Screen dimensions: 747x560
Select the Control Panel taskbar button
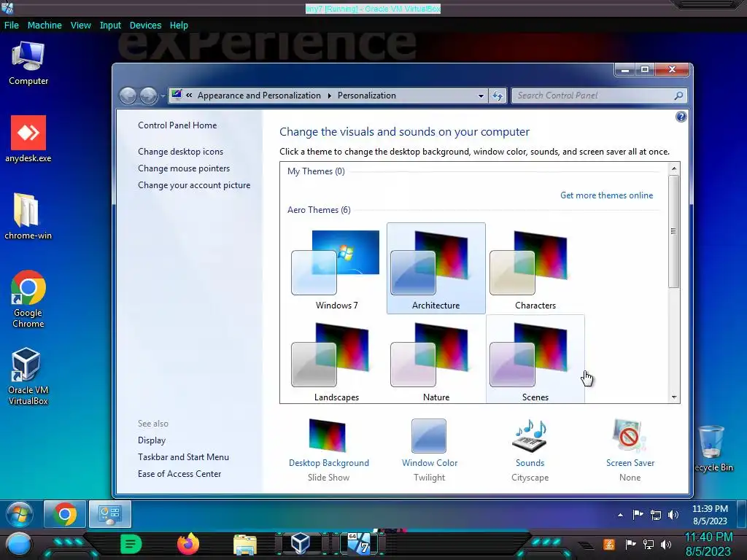110,514
